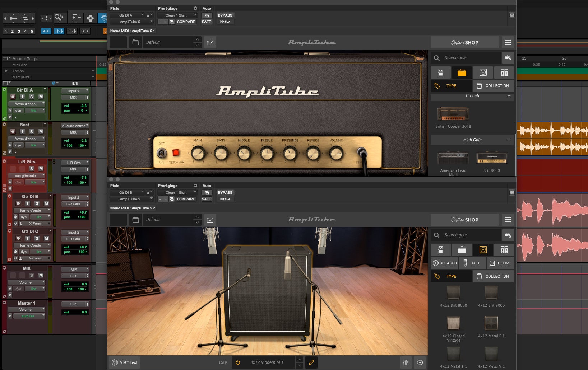Collapse the Crunch amp category
588x370 pixels.
[472, 96]
